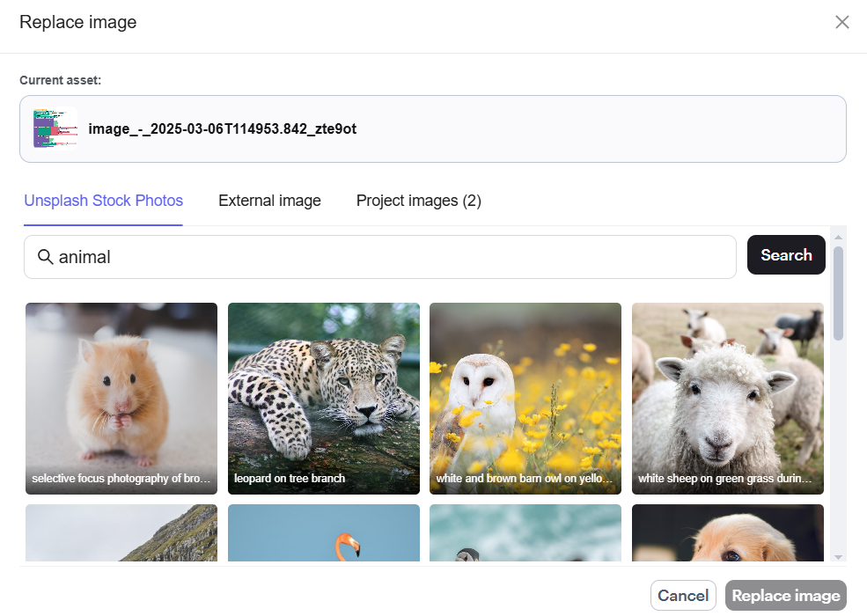Viewport: 867px width, 616px height.
Task: Pick the leopard on tree branch photo
Action: click(323, 398)
